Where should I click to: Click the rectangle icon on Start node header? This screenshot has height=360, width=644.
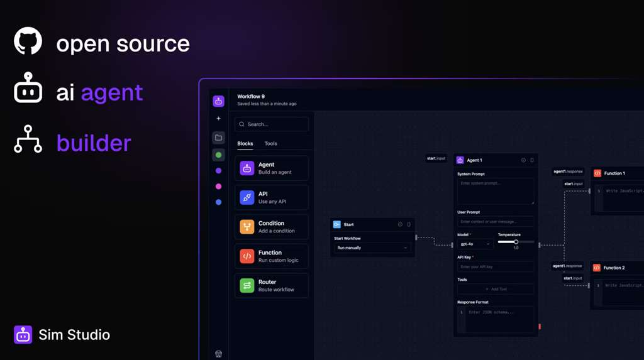tap(409, 224)
